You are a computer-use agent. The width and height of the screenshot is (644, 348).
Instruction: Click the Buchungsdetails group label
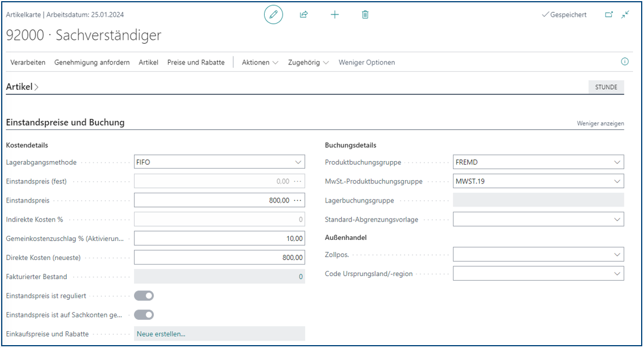click(x=350, y=146)
